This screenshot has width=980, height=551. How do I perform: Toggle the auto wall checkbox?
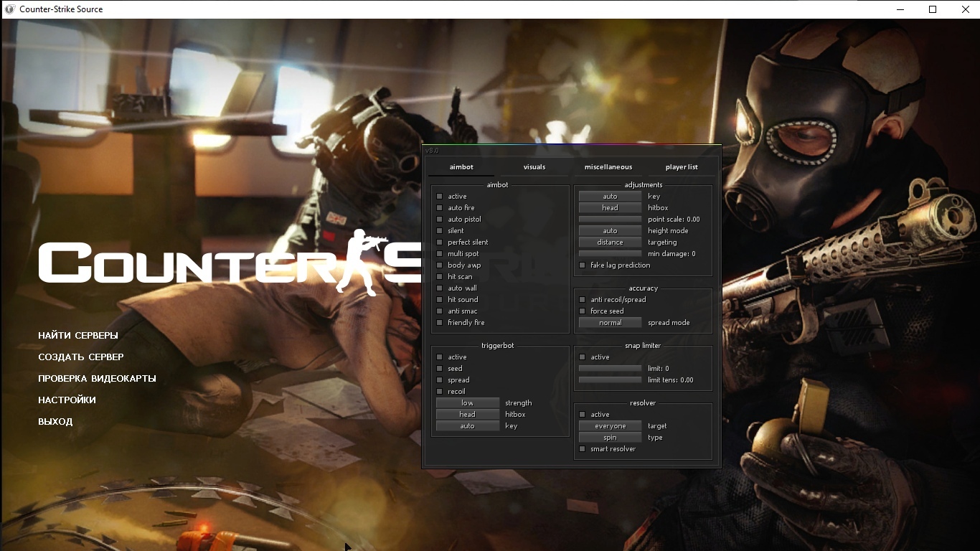pyautogui.click(x=440, y=288)
